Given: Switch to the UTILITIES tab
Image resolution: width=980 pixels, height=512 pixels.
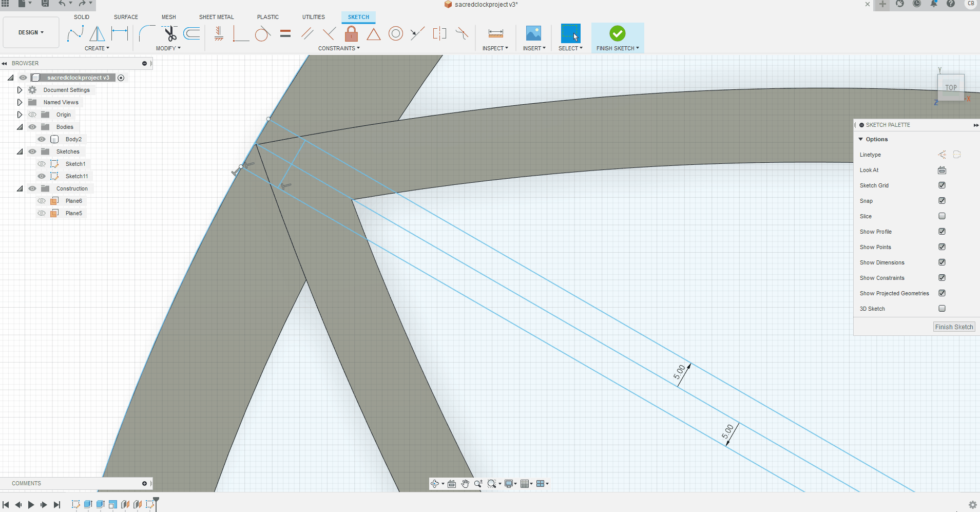Looking at the screenshot, I should (x=314, y=17).
